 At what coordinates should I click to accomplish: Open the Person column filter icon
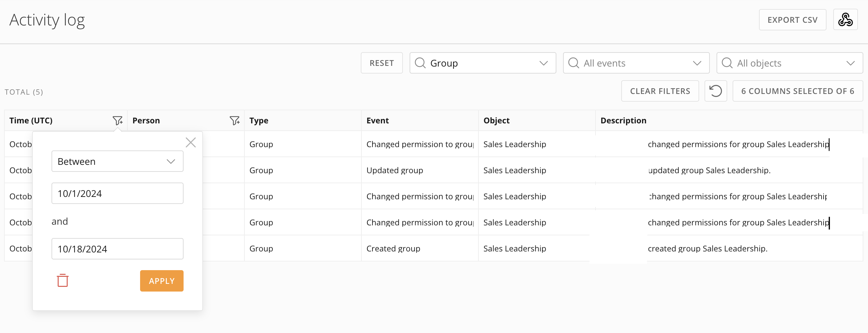(234, 120)
